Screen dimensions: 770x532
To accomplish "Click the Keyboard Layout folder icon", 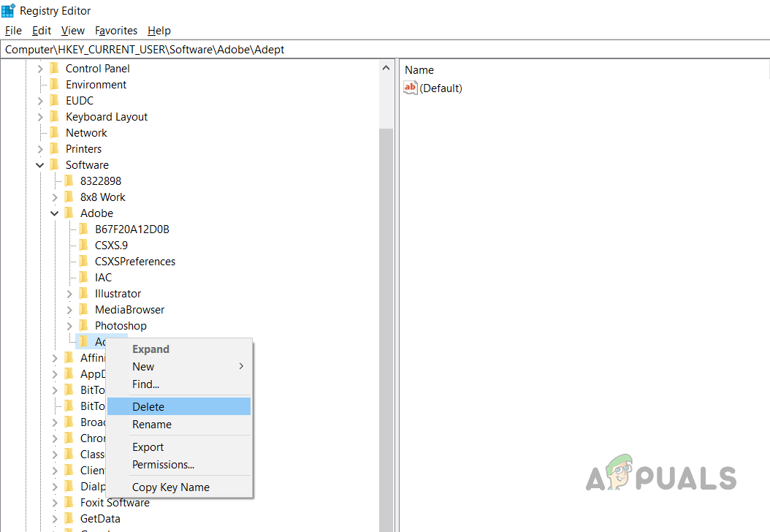I will click(55, 117).
